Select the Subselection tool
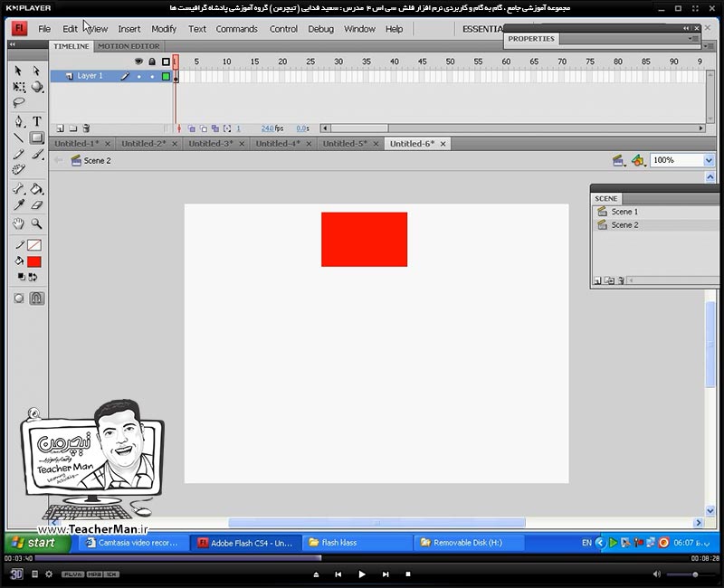This screenshot has width=724, height=588. click(x=36, y=71)
